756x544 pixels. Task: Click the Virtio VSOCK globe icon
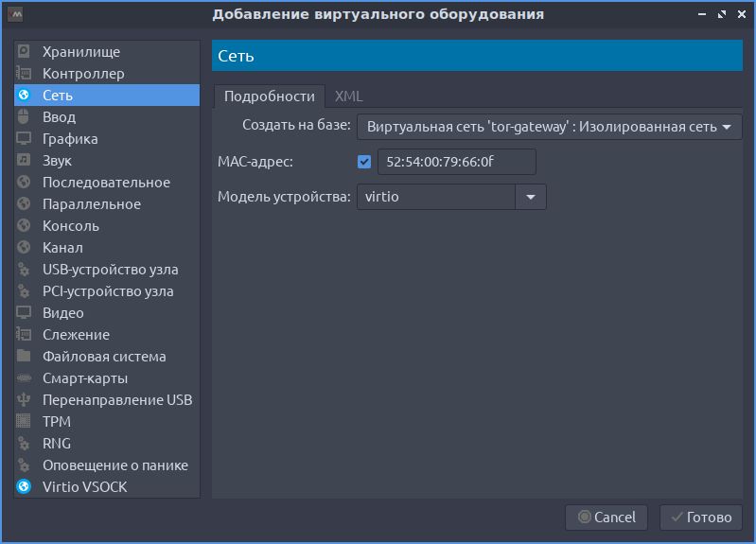pyautogui.click(x=24, y=486)
